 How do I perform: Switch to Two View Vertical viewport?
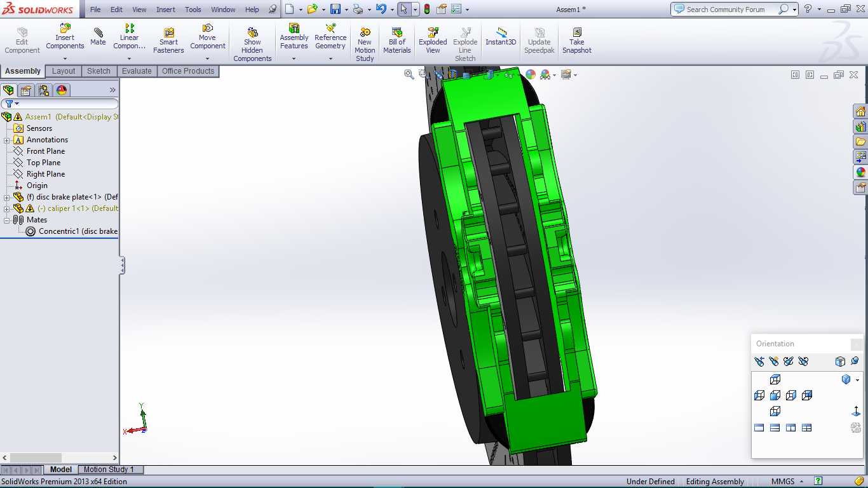coord(791,428)
